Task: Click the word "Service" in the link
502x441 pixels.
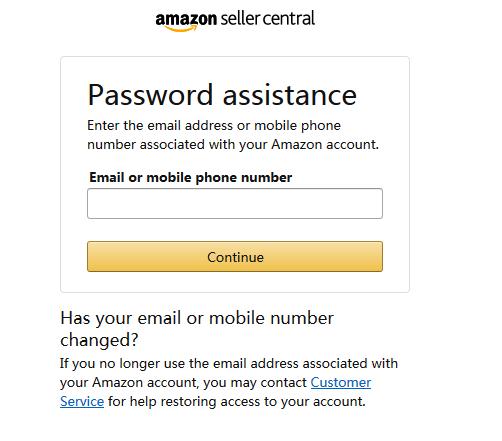Action: pyautogui.click(x=82, y=401)
